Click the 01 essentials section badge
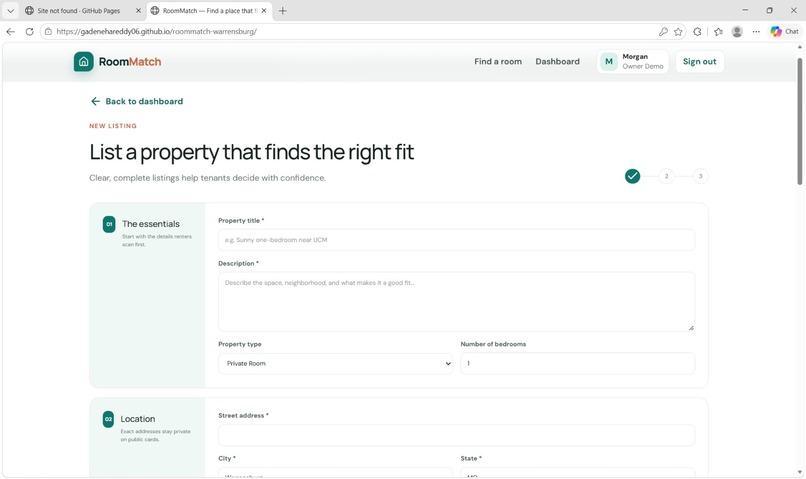 (109, 225)
